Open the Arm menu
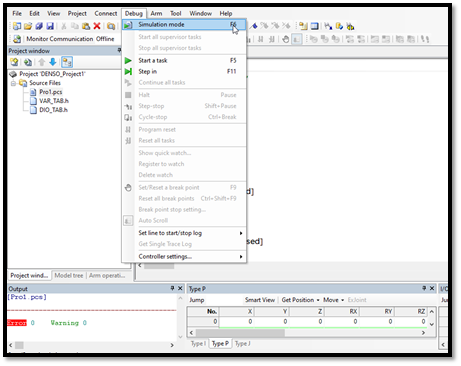This screenshot has width=461, height=366. tap(156, 14)
